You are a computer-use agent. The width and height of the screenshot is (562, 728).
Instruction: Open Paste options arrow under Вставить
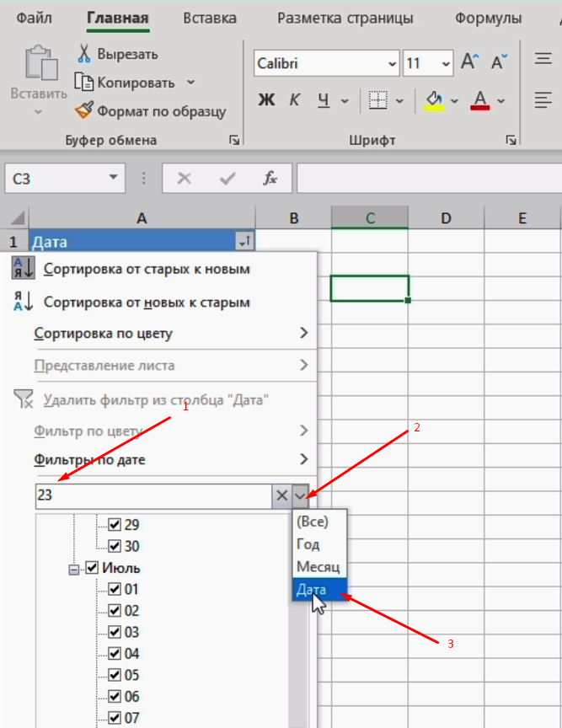click(x=39, y=111)
